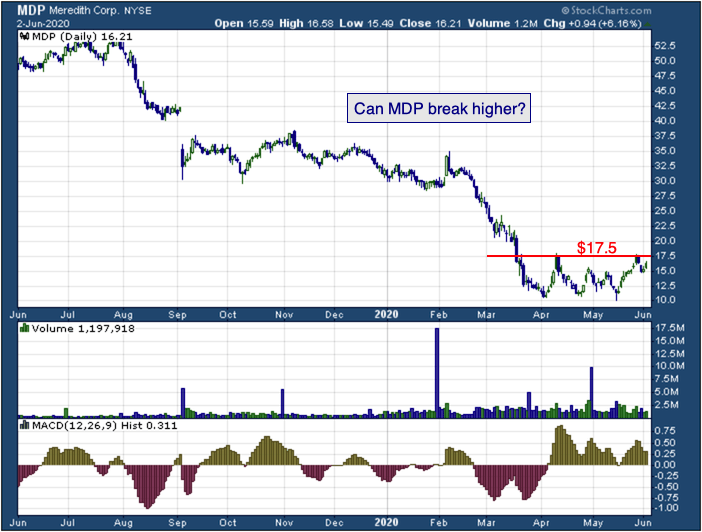Click the candlestick icon beside MDP (Daily)
702x532 pixels.
(25, 37)
